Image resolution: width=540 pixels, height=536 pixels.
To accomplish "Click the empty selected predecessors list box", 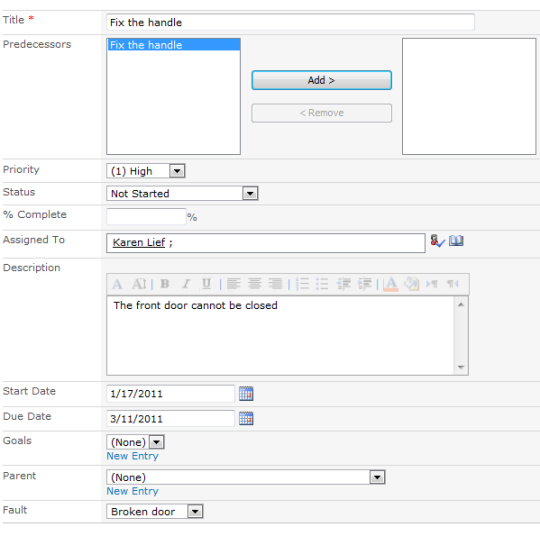I will [469, 96].
